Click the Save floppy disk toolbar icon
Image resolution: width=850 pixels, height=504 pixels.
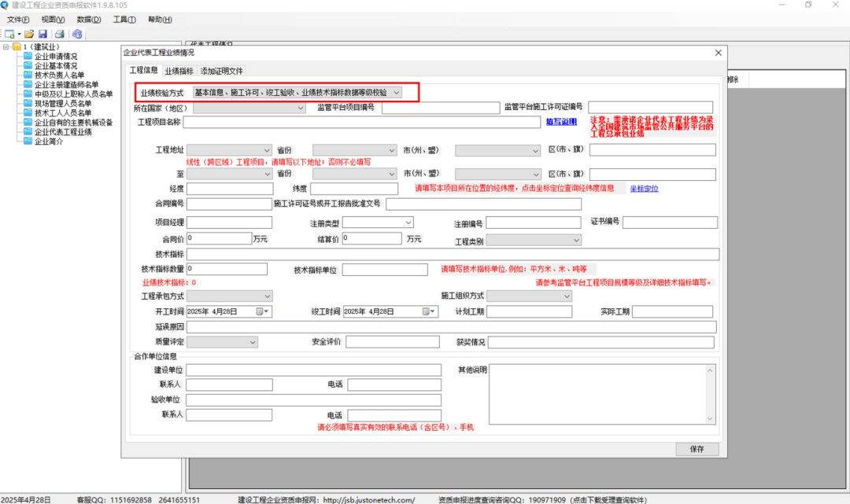pyautogui.click(x=42, y=34)
